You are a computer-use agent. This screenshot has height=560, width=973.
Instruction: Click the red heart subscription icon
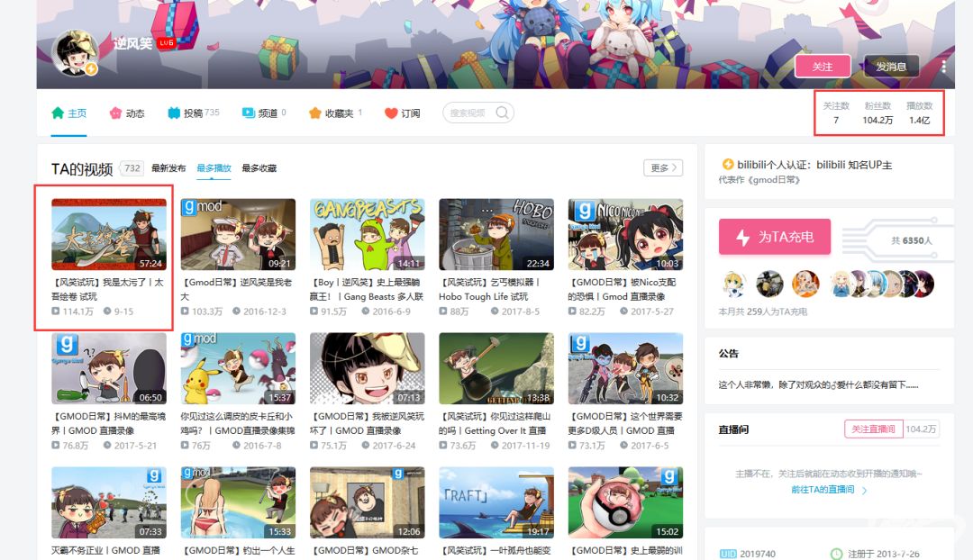[x=391, y=113]
